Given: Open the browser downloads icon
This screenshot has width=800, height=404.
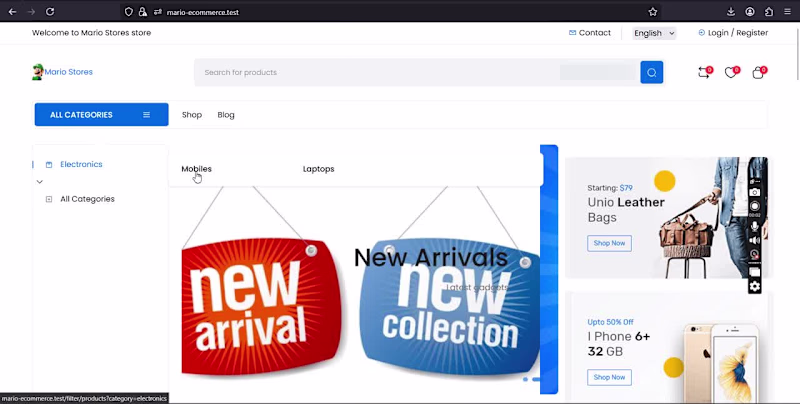Looking at the screenshot, I should pos(731,12).
